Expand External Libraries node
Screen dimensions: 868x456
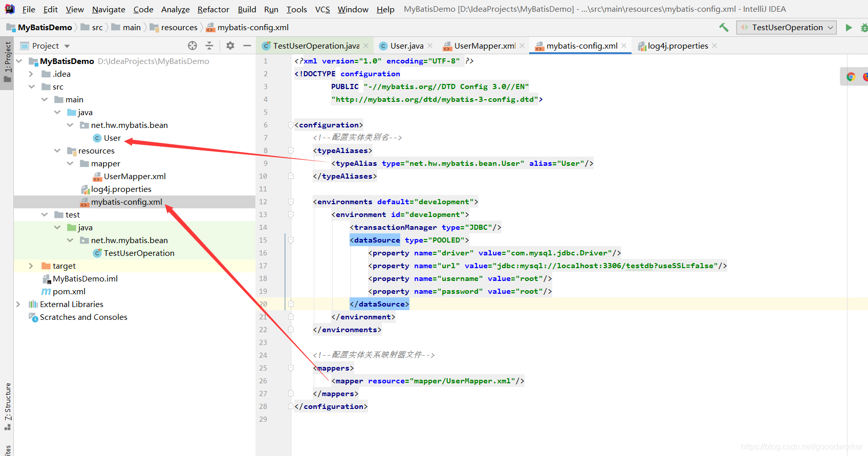pos(18,304)
